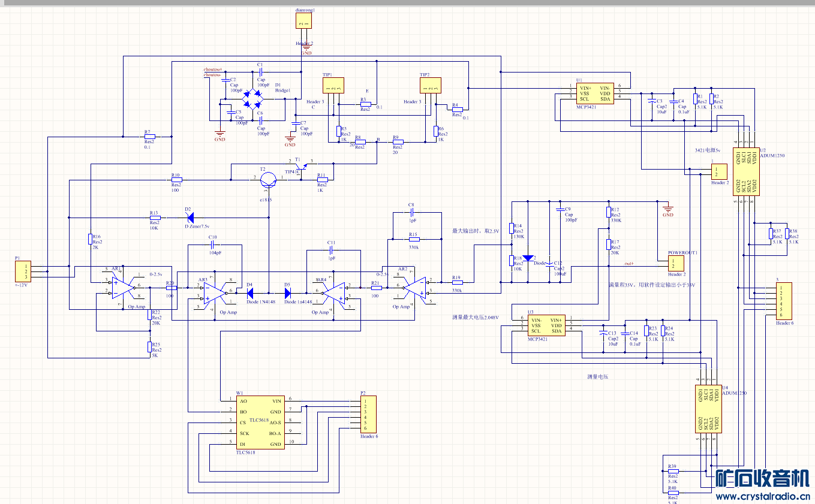815x504 pixels.
Task: Select the T2 c1815 transistor symbol
Action: coord(269,178)
